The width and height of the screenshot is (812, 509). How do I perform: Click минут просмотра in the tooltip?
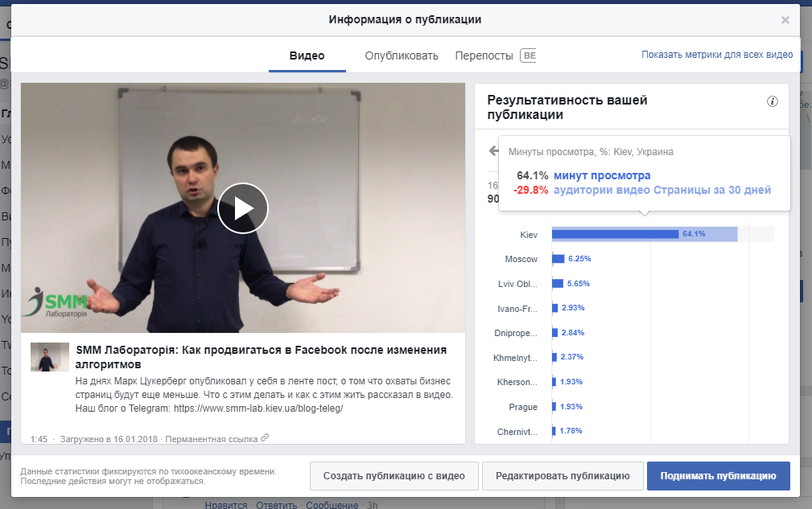point(602,176)
